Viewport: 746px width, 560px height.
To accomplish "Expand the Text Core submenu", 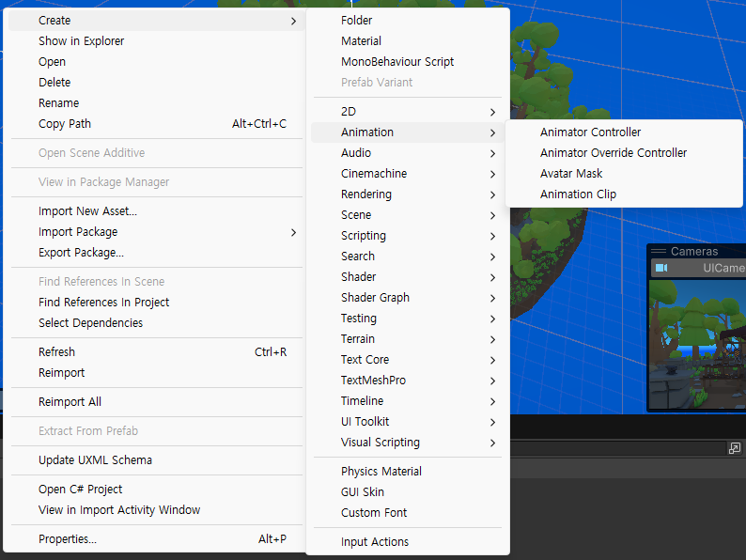I will 408,360.
